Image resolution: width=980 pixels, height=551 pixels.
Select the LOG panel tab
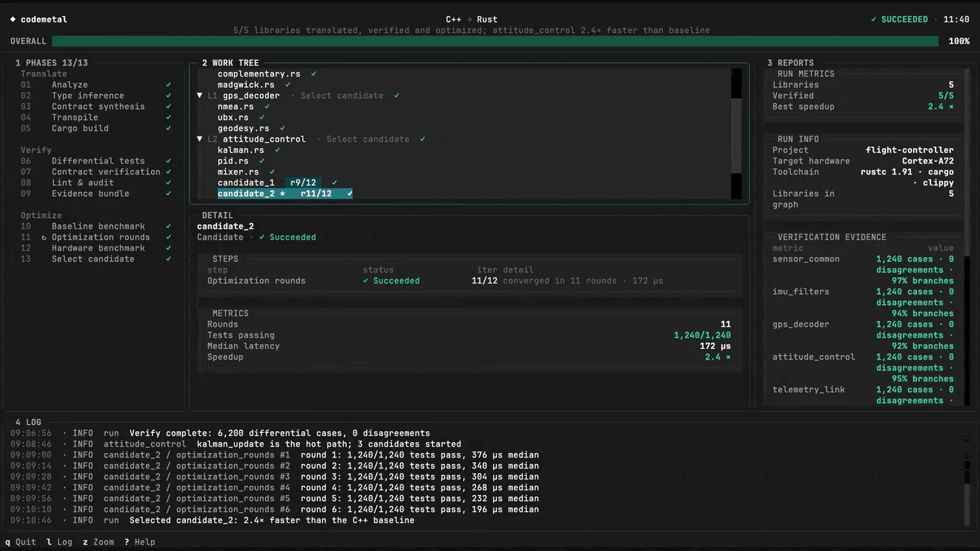tap(28, 422)
